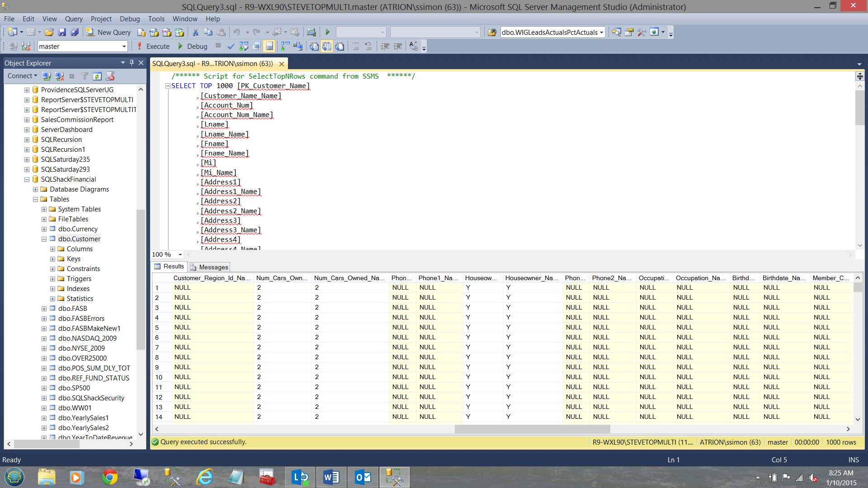The height and width of the screenshot is (488, 868).
Task: Click the Parse query checkmark icon
Action: [231, 46]
